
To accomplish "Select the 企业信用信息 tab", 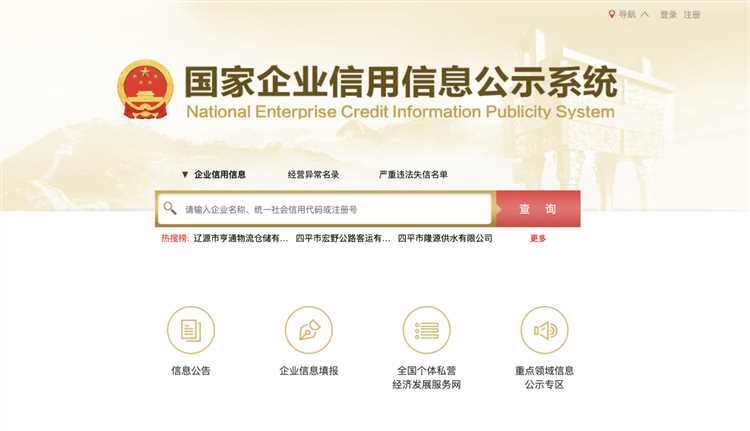I will pos(220,175).
